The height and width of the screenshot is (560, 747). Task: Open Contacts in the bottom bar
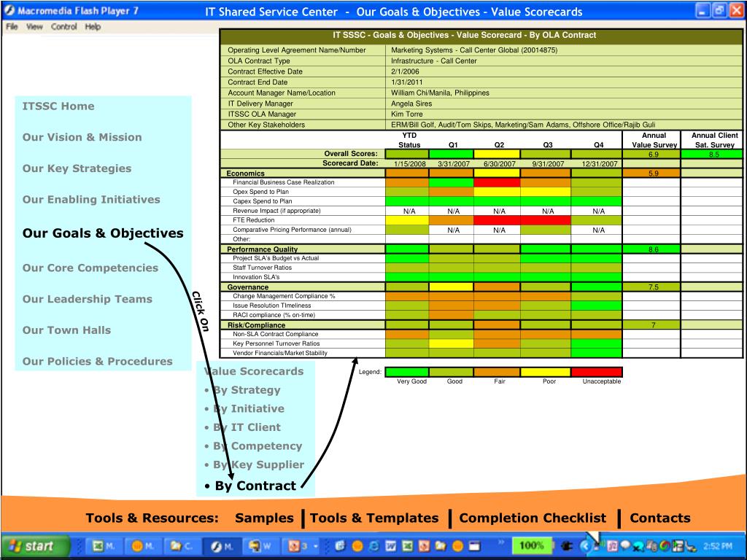click(x=659, y=518)
